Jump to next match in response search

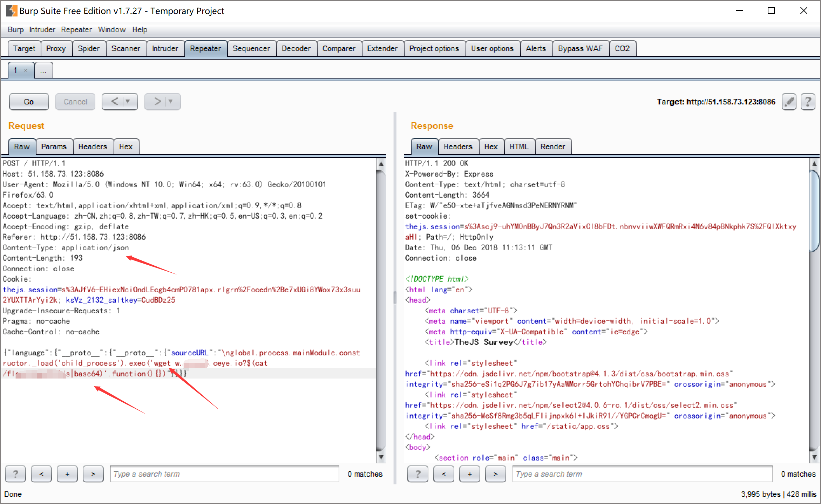tap(496, 474)
